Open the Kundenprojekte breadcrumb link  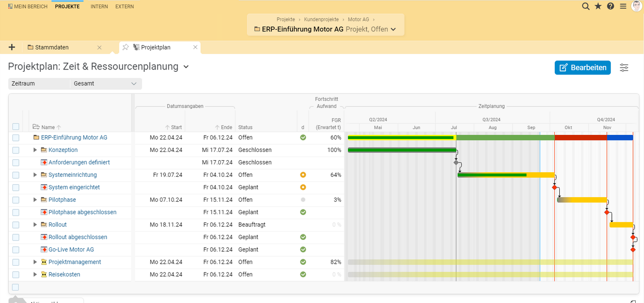(x=321, y=19)
